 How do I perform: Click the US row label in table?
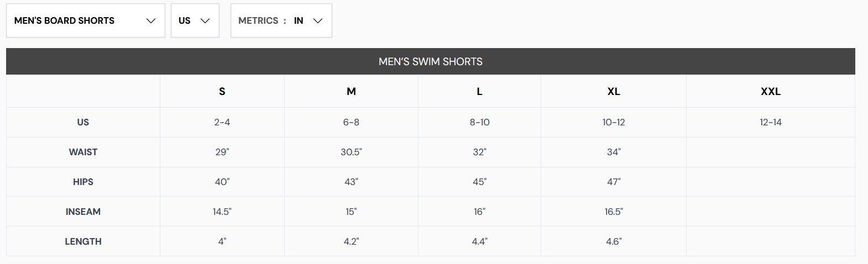(83, 122)
